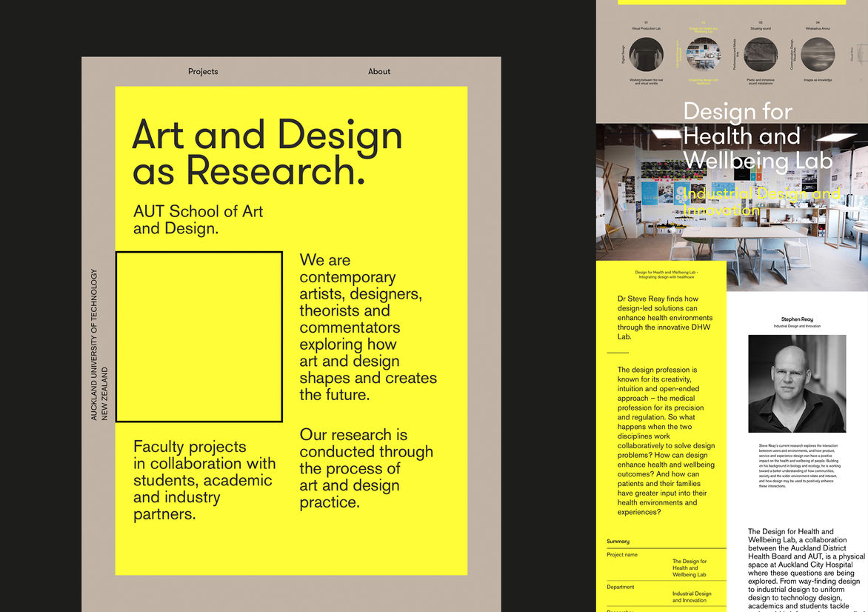The width and height of the screenshot is (868, 612).
Task: Click the vertical 'Auckland University of Technology' text
Action: [x=94, y=345]
